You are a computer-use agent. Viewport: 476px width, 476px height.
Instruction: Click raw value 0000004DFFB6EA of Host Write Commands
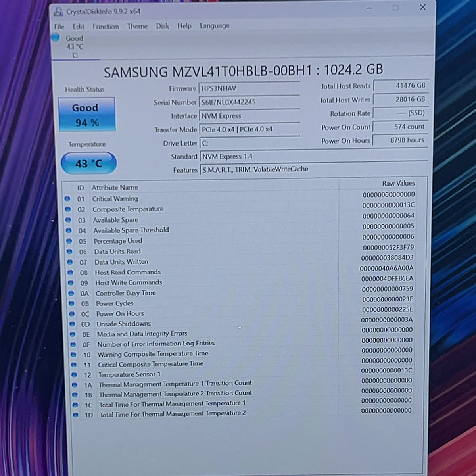tap(387, 278)
